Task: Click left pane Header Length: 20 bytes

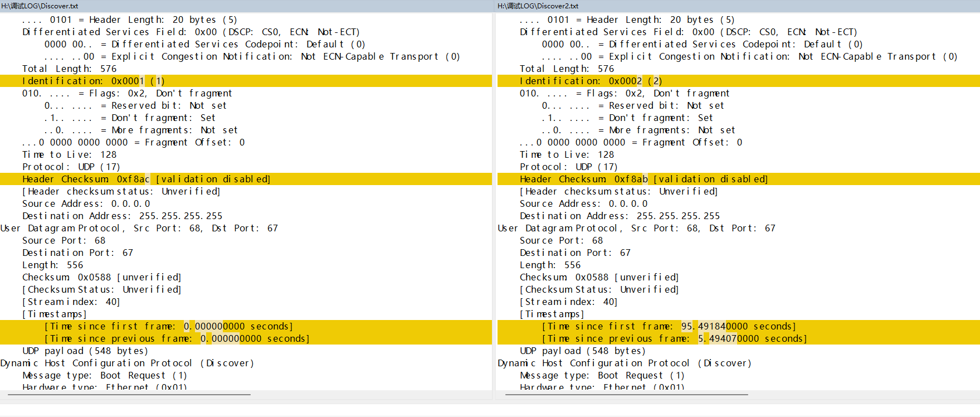Action: pos(130,20)
